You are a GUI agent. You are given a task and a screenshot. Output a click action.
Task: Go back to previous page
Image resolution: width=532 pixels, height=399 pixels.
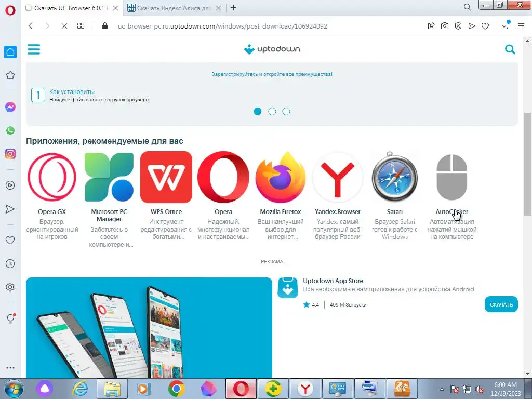[31, 26]
